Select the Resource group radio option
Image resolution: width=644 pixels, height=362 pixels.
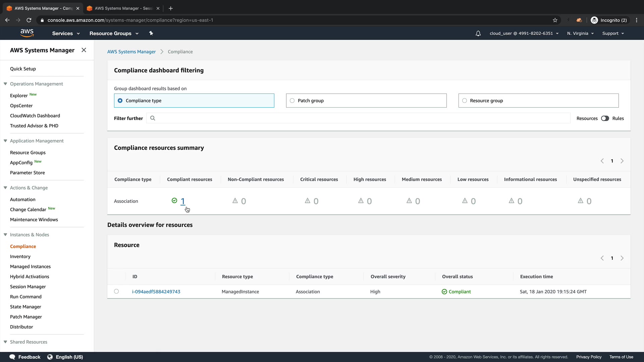tap(465, 101)
